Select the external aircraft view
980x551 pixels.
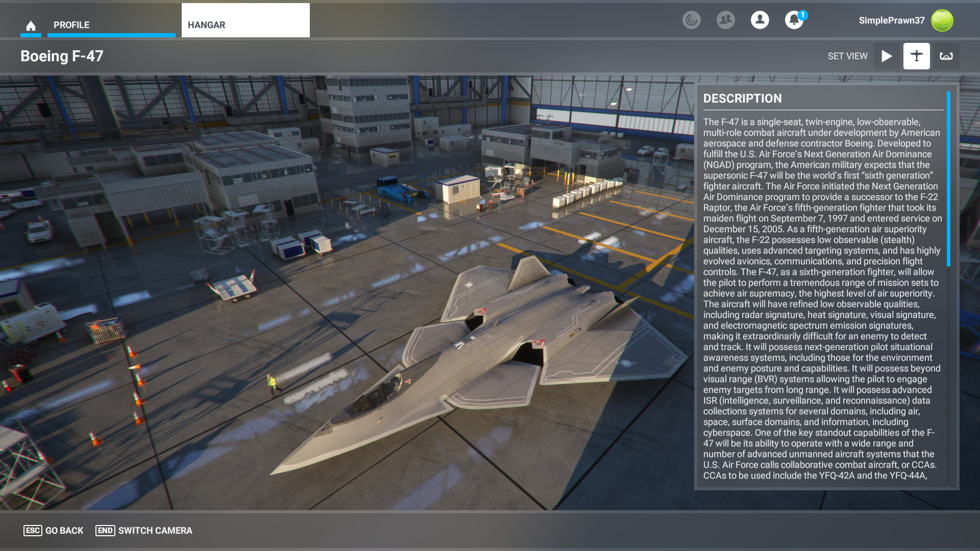click(916, 56)
